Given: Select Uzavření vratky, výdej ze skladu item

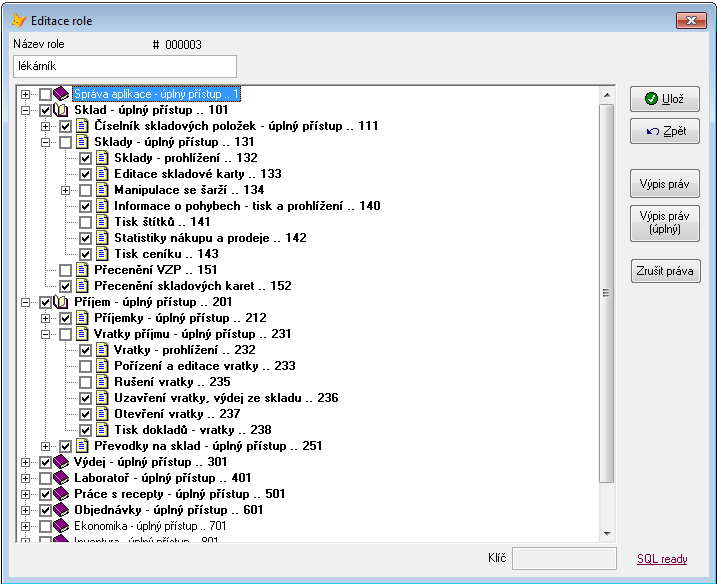Looking at the screenshot, I should [225, 398].
